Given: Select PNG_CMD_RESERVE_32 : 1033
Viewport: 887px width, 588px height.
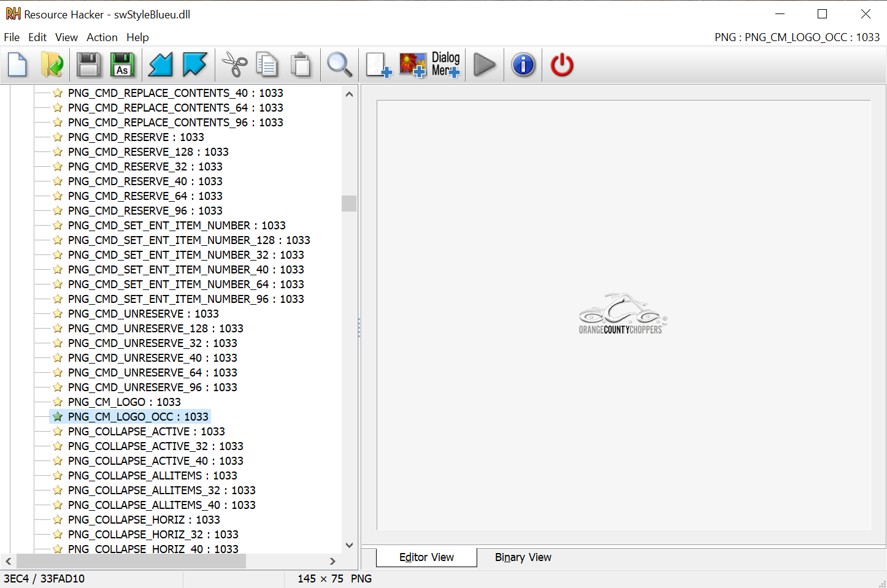Looking at the screenshot, I should [145, 166].
